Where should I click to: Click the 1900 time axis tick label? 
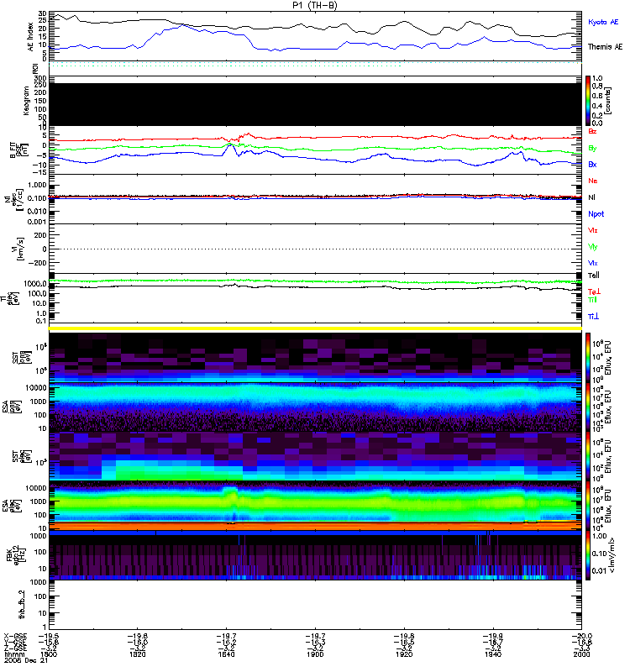[315, 654]
